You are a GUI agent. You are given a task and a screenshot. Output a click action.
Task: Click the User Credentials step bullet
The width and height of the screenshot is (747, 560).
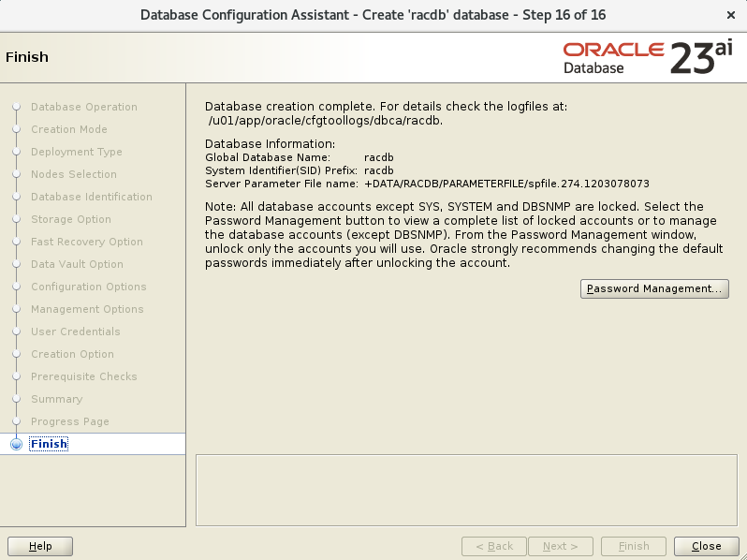tap(16, 332)
